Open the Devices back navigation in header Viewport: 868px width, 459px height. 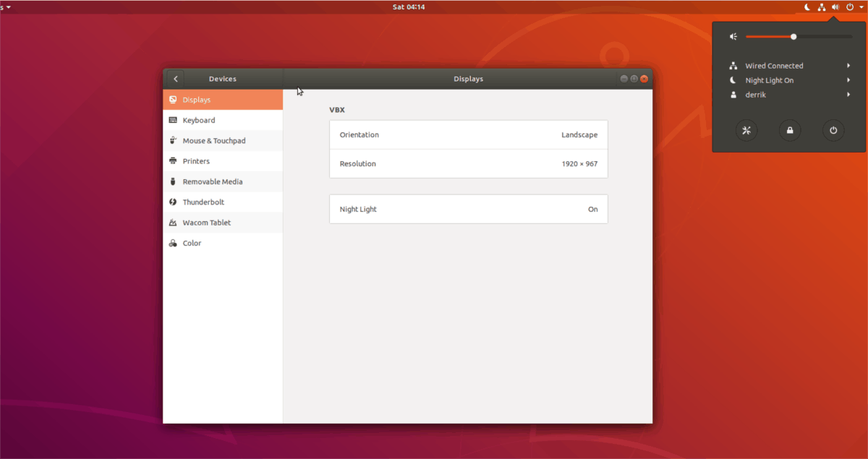[175, 78]
